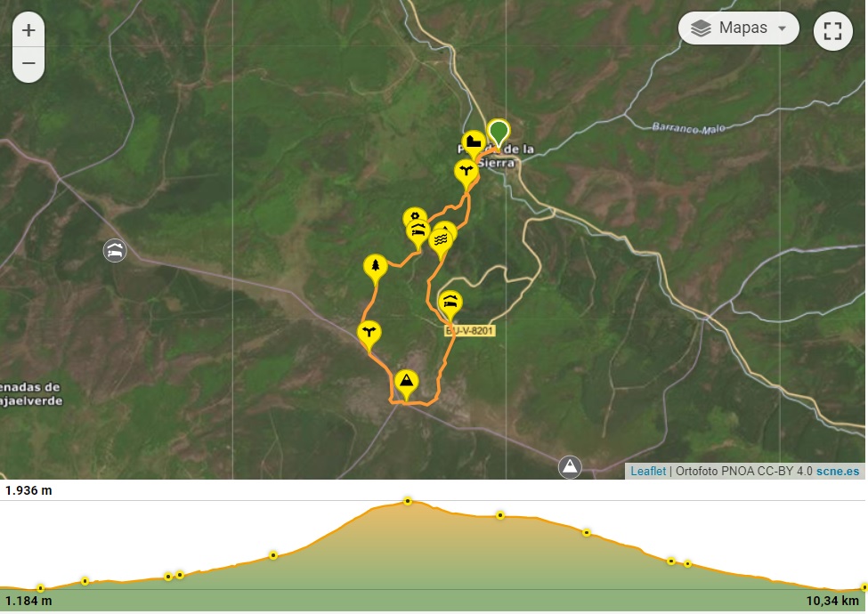868x614 pixels.
Task: Click the gray summit icon at bottom
Action: point(570,467)
